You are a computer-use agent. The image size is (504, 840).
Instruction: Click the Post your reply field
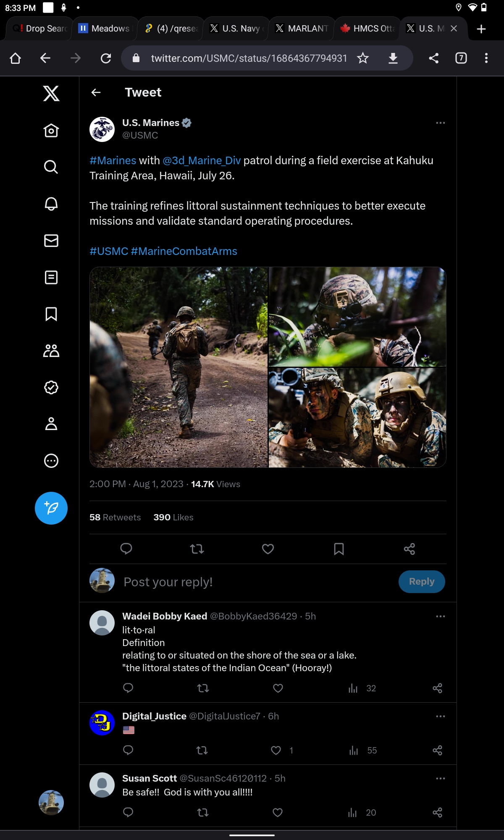[256, 582]
